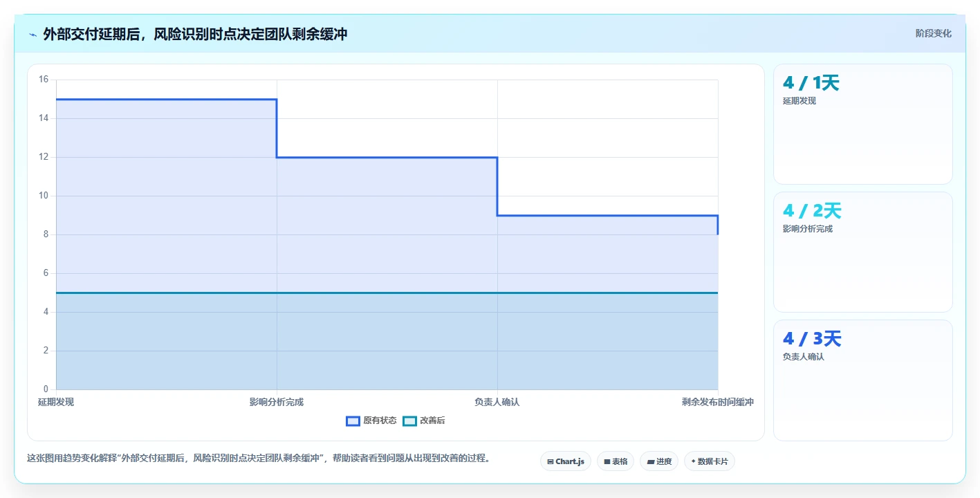Open the 4 / 3天 负责人确认 card
Viewport: 980px width, 498px height.
click(x=863, y=380)
